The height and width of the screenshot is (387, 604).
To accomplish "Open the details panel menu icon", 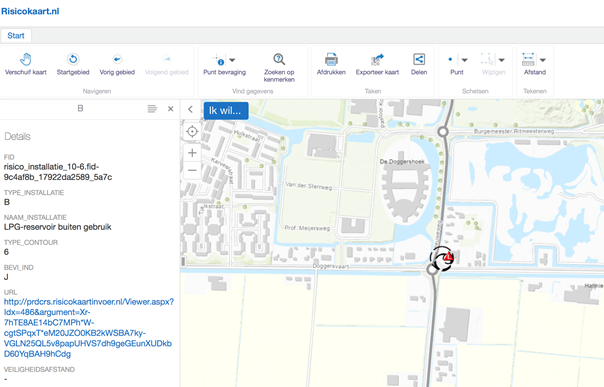I will point(152,109).
